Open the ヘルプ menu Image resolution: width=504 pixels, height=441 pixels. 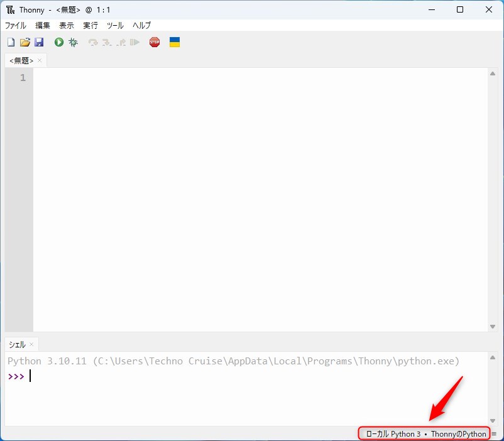[x=141, y=25]
